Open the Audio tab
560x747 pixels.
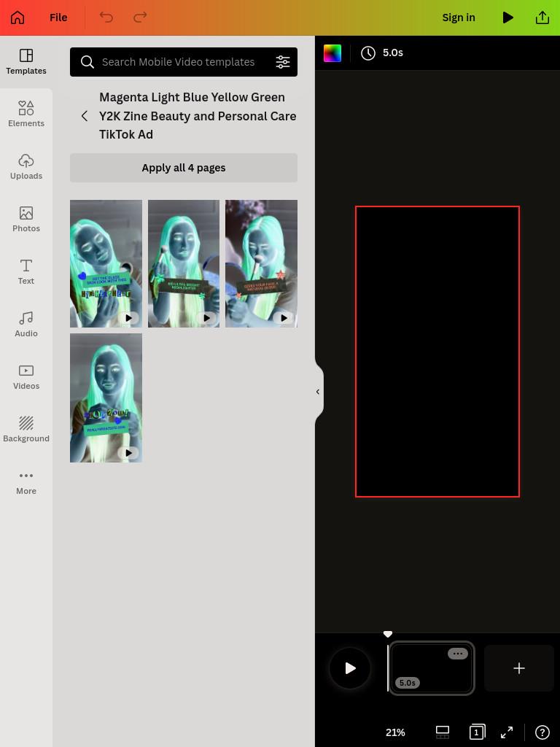pos(26,324)
